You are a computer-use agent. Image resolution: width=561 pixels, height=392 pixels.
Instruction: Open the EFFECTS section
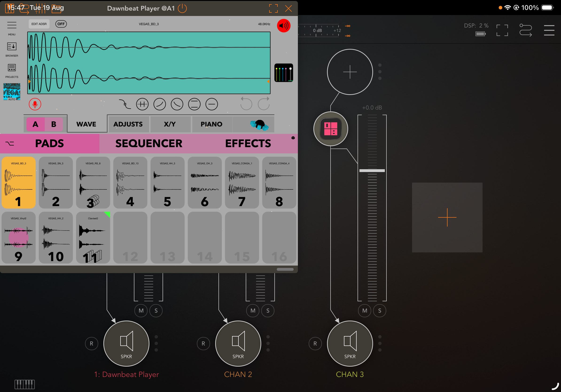pos(248,143)
